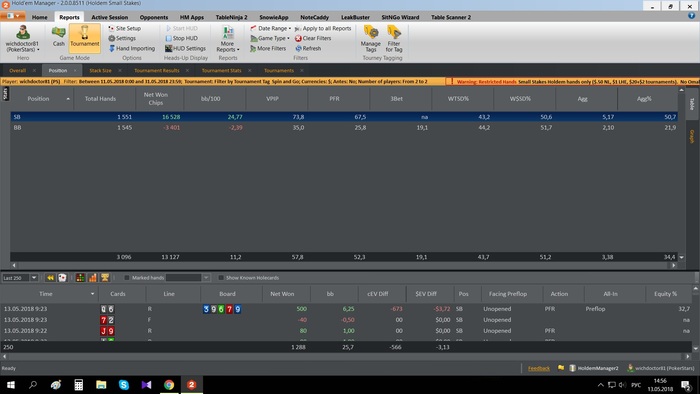Open Hand Importing options
This screenshot has height=394, width=700.
click(132, 48)
